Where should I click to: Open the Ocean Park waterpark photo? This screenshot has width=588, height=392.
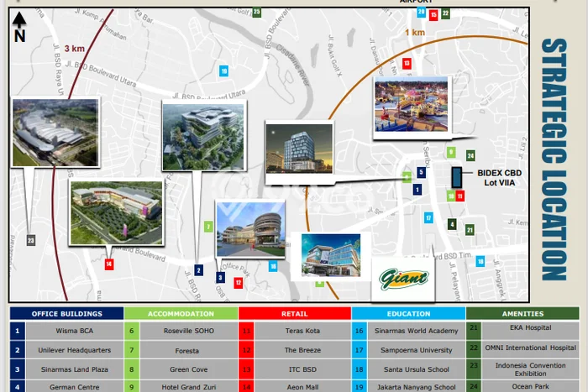coord(412,104)
